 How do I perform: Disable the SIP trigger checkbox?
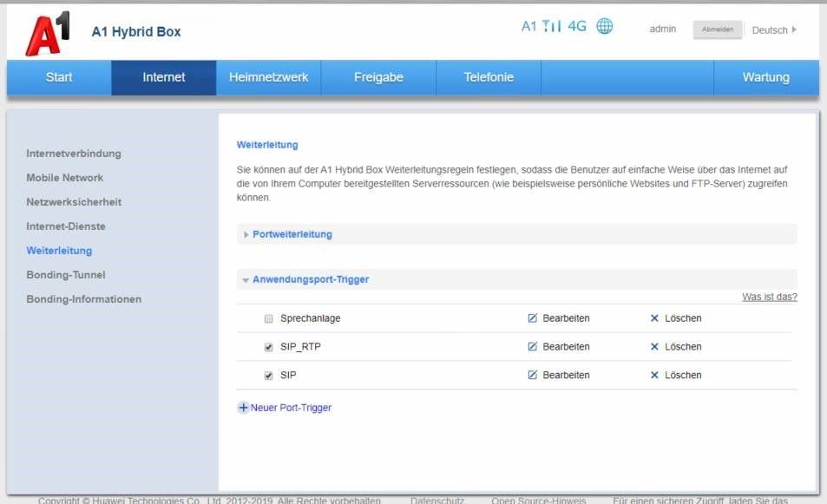pos(269,376)
